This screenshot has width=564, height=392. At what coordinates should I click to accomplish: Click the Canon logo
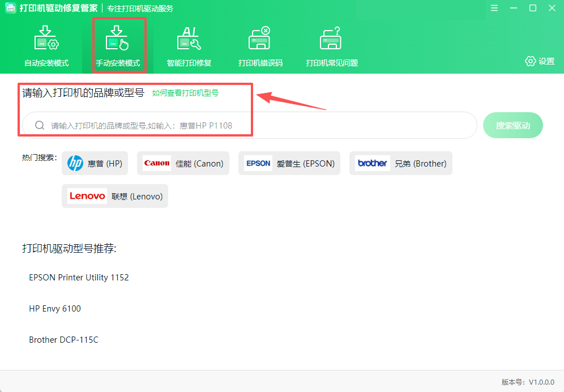pos(157,163)
